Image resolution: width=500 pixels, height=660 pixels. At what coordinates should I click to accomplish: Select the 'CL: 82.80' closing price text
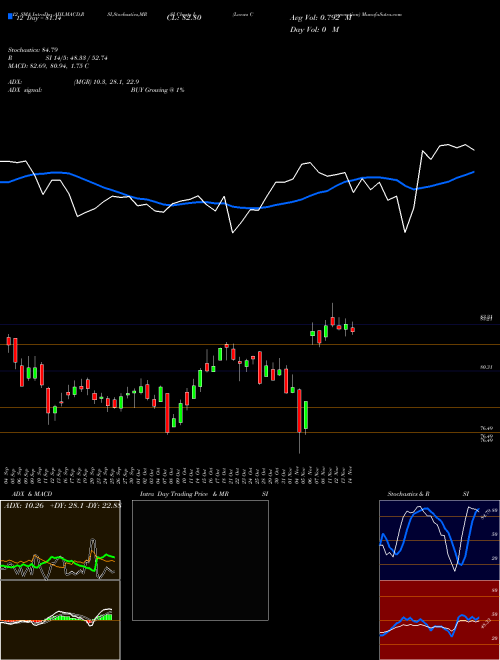(184, 18)
